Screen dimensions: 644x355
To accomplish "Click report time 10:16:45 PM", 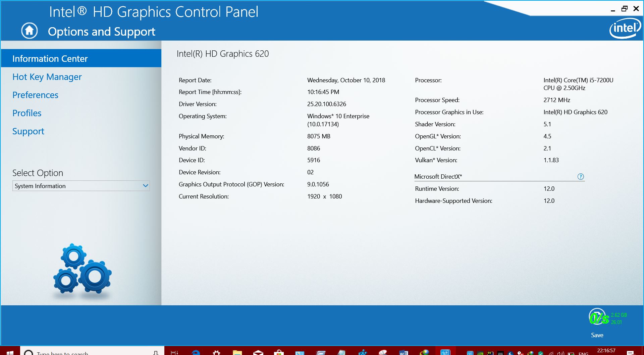I will pos(323,92).
